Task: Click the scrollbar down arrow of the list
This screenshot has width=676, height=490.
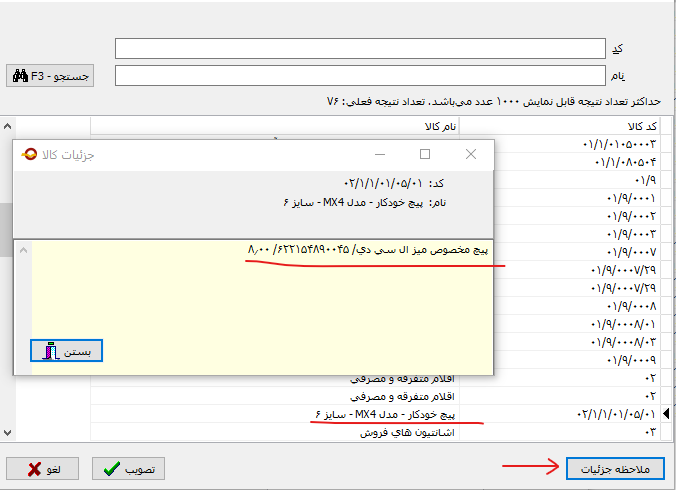Action: (x=9, y=433)
